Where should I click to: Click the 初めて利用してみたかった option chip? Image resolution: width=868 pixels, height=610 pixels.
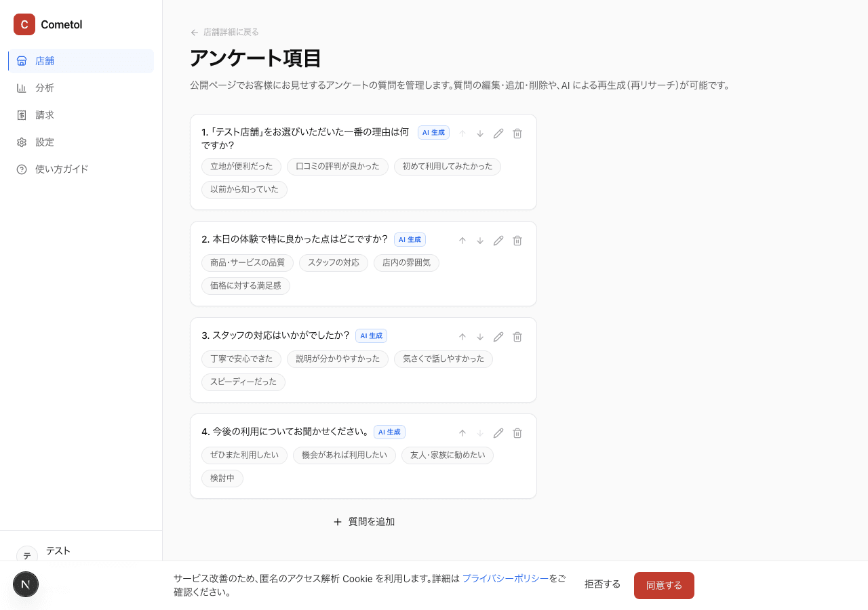(x=448, y=167)
